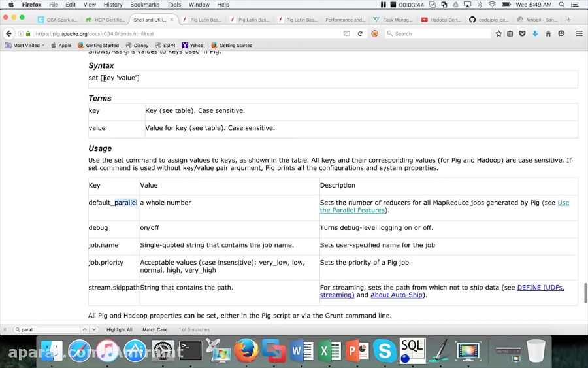Click the browser back arrow button

tap(8, 33)
